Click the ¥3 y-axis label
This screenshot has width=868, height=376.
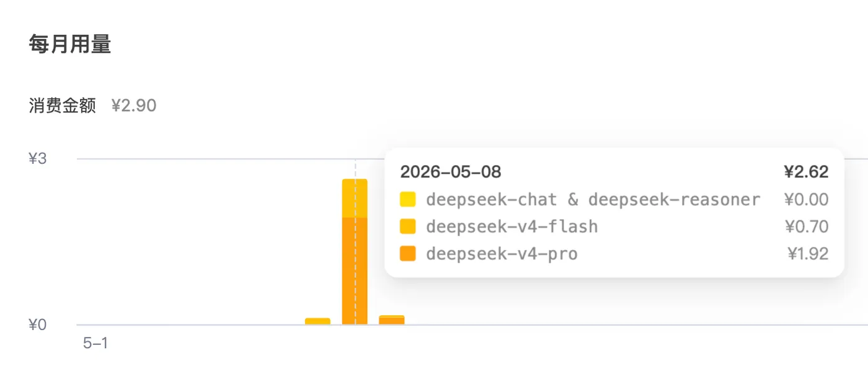(x=38, y=159)
